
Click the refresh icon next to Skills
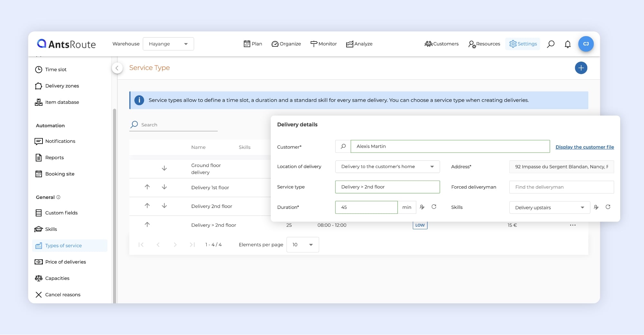(x=608, y=207)
